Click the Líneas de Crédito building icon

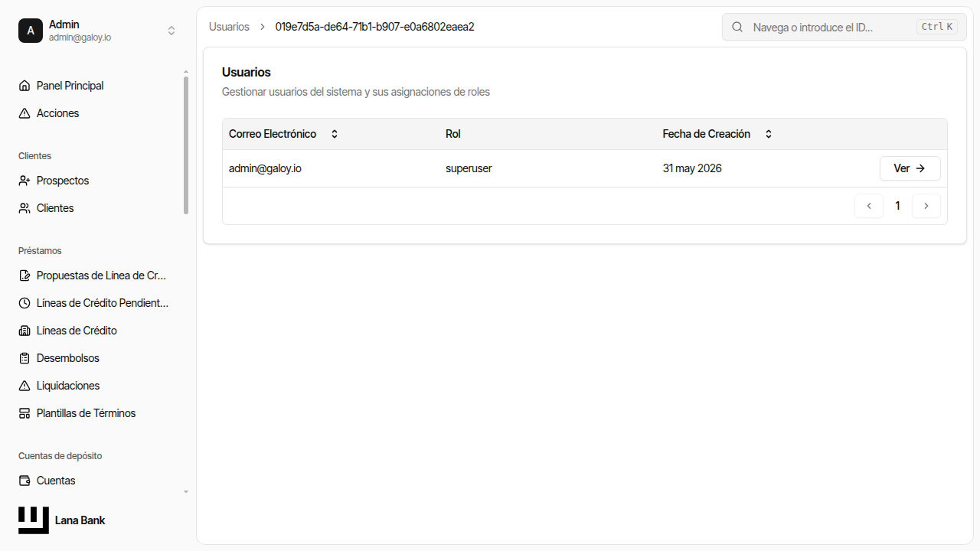tap(24, 331)
